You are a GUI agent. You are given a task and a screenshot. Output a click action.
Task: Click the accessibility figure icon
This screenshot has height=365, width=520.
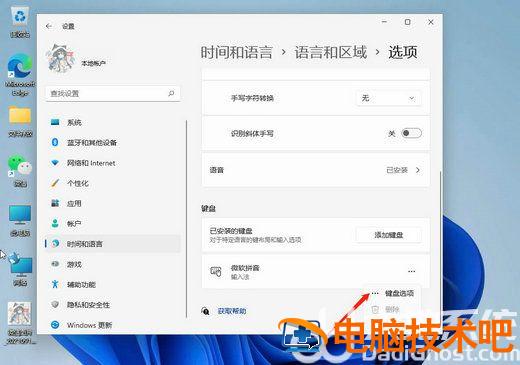click(x=55, y=284)
